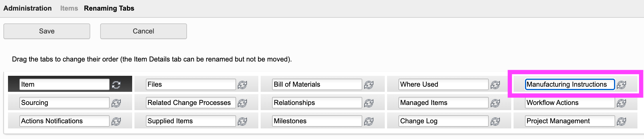The width and height of the screenshot is (644, 139).
Task: Click reset icon next to Bill of Materials
Action: pos(369,85)
